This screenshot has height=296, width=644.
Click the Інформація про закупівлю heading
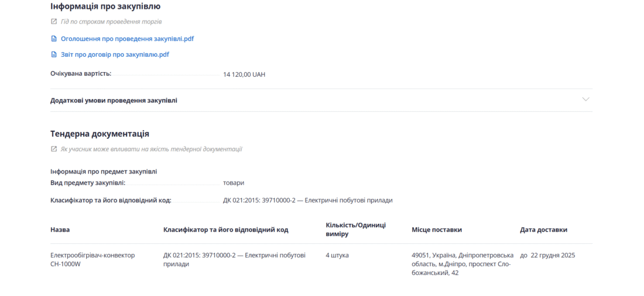[x=105, y=6]
